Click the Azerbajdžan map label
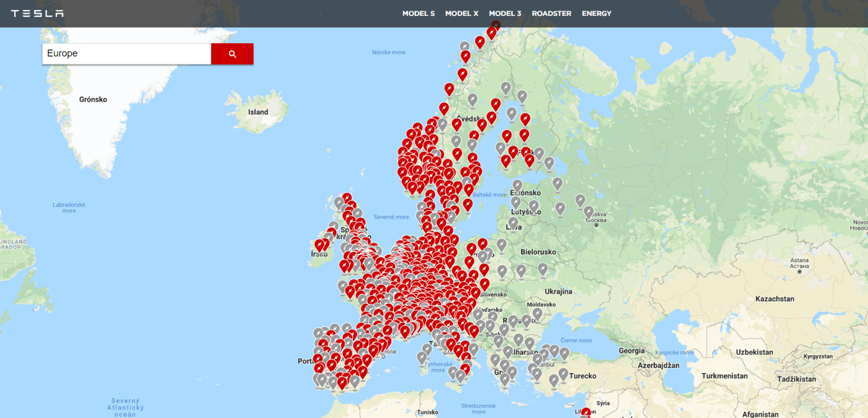Viewport: 868px width, 418px height. pyautogui.click(x=658, y=365)
